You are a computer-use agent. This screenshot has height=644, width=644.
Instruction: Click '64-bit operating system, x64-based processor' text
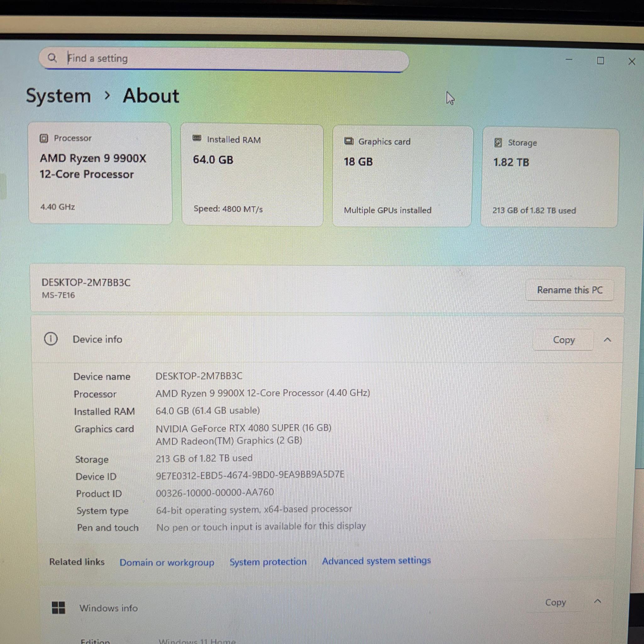[254, 509]
